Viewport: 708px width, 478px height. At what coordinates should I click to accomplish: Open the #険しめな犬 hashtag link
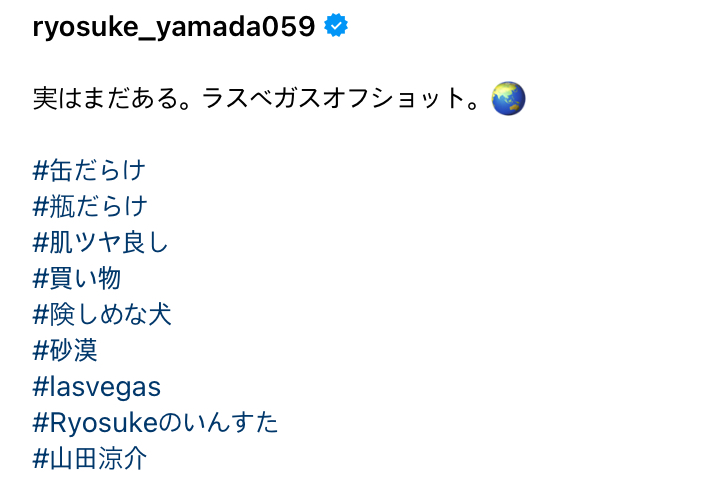tap(102, 314)
